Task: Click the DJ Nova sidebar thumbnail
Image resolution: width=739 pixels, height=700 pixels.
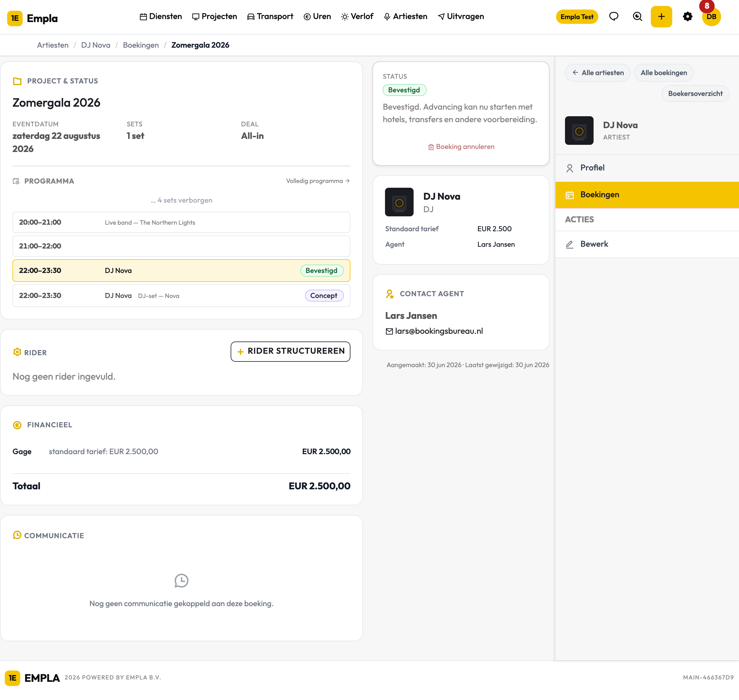Action: pos(579,131)
